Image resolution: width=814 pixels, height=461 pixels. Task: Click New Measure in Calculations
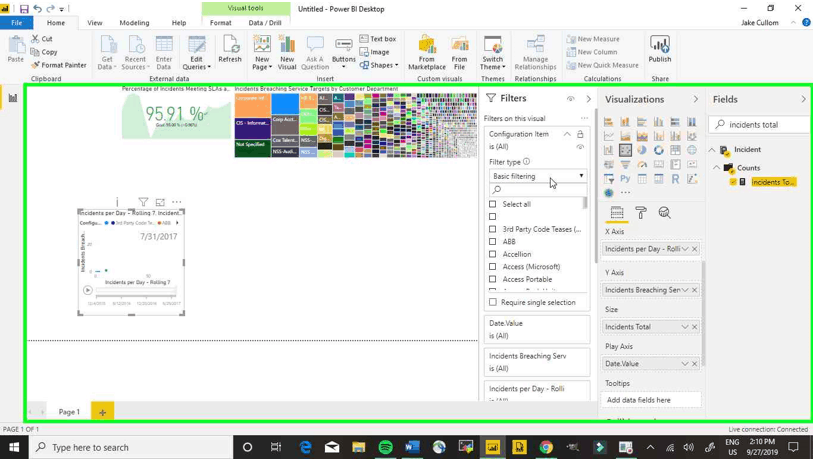[593, 39]
